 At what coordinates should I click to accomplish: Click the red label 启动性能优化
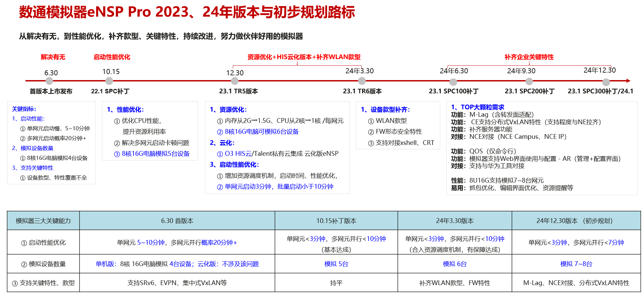[x=112, y=57]
